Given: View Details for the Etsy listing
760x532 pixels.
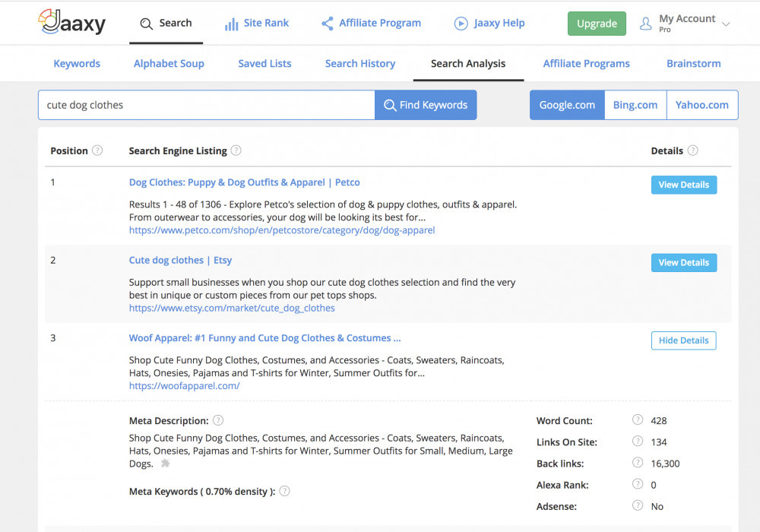Looking at the screenshot, I should 684,263.
